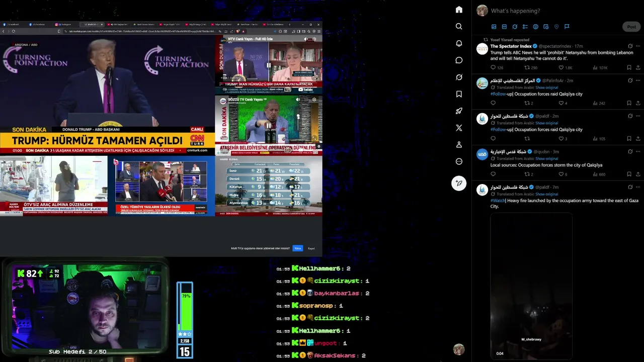Image resolution: width=644 pixels, height=362 pixels.
Task: Open Bookmarks in the X sidebar
Action: 459,94
